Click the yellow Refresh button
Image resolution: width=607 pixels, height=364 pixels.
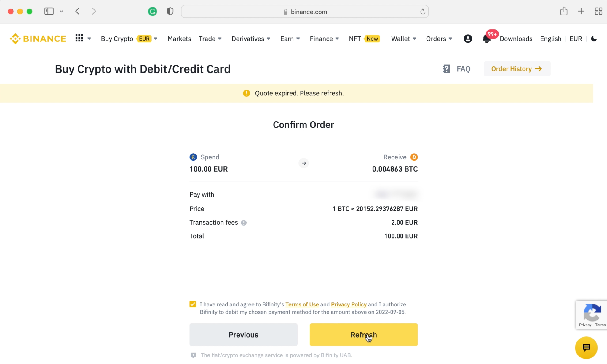pyautogui.click(x=364, y=334)
